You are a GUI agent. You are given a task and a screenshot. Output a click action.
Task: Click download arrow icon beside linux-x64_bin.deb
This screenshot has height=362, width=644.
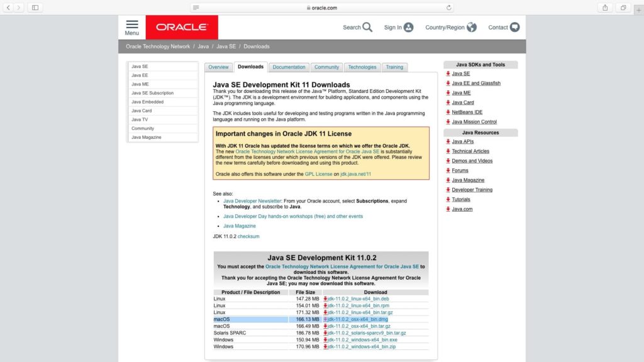coord(325,299)
